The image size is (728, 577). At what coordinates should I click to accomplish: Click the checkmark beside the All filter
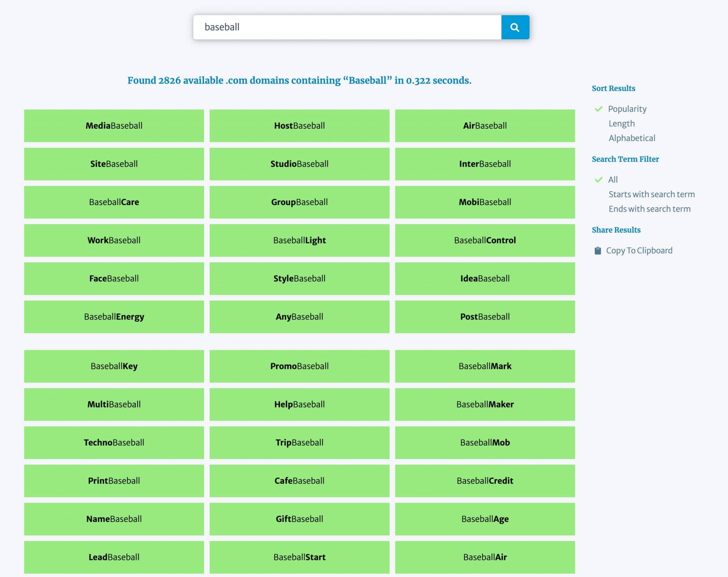coord(599,179)
